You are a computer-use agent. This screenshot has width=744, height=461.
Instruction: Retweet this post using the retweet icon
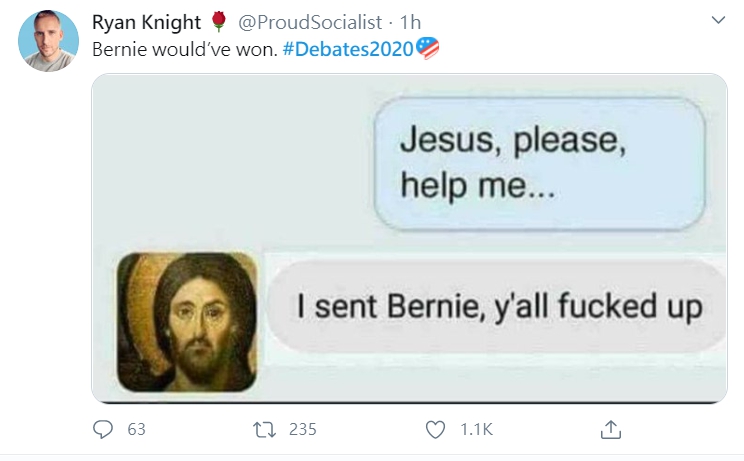264,430
